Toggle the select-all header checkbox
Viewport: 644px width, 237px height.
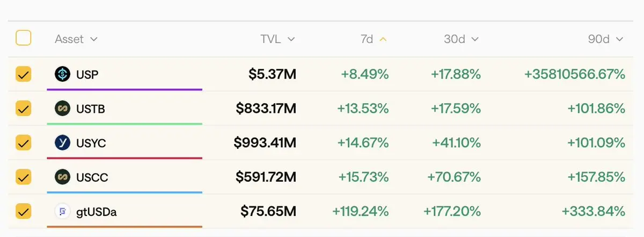pos(24,39)
